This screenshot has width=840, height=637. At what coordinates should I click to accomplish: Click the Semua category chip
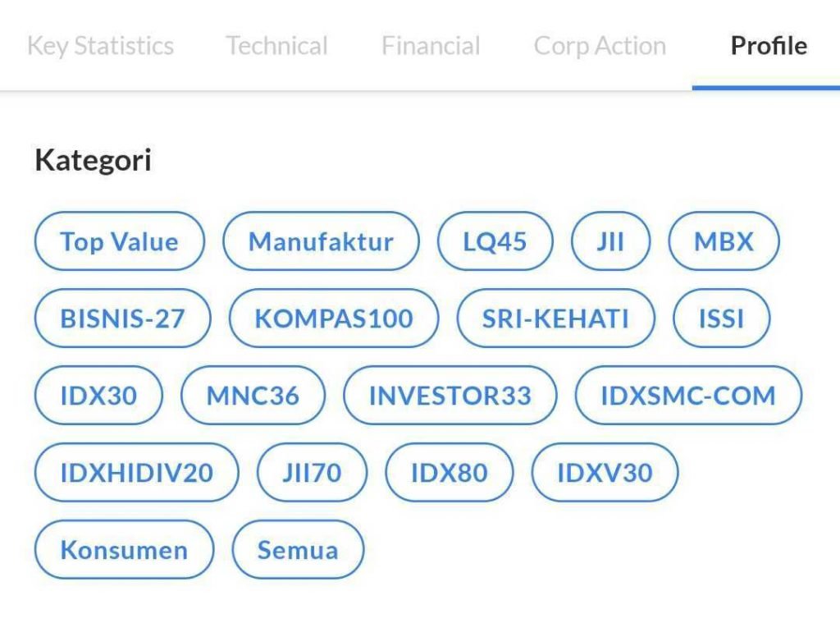298,550
